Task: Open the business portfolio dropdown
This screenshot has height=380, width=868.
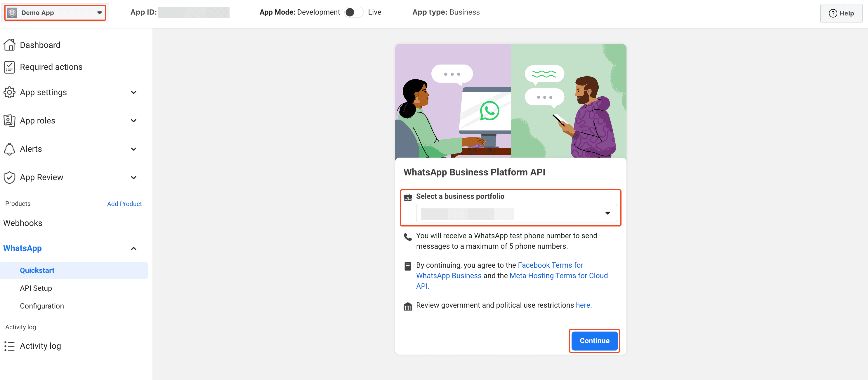Action: (x=517, y=213)
